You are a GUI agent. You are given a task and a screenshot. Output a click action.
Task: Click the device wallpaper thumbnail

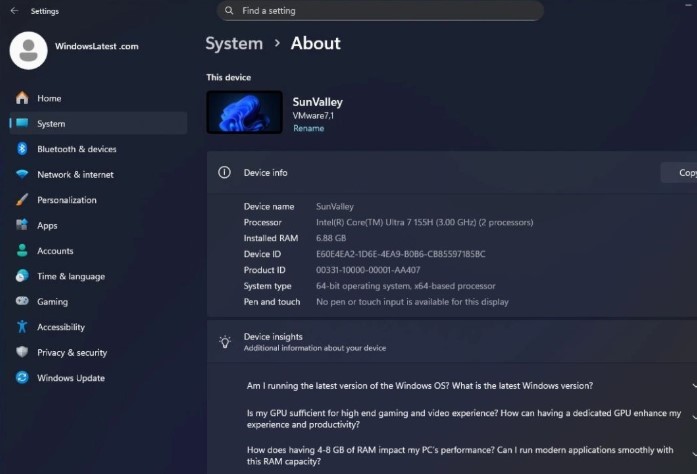pyautogui.click(x=244, y=112)
